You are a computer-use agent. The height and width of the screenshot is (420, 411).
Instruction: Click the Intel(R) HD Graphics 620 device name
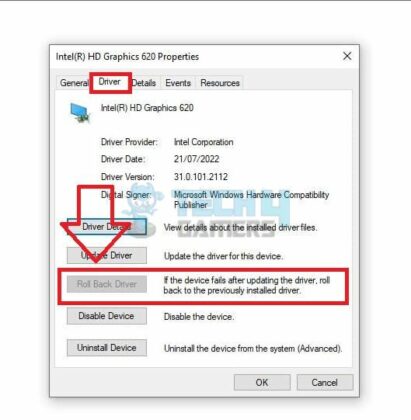pos(147,108)
